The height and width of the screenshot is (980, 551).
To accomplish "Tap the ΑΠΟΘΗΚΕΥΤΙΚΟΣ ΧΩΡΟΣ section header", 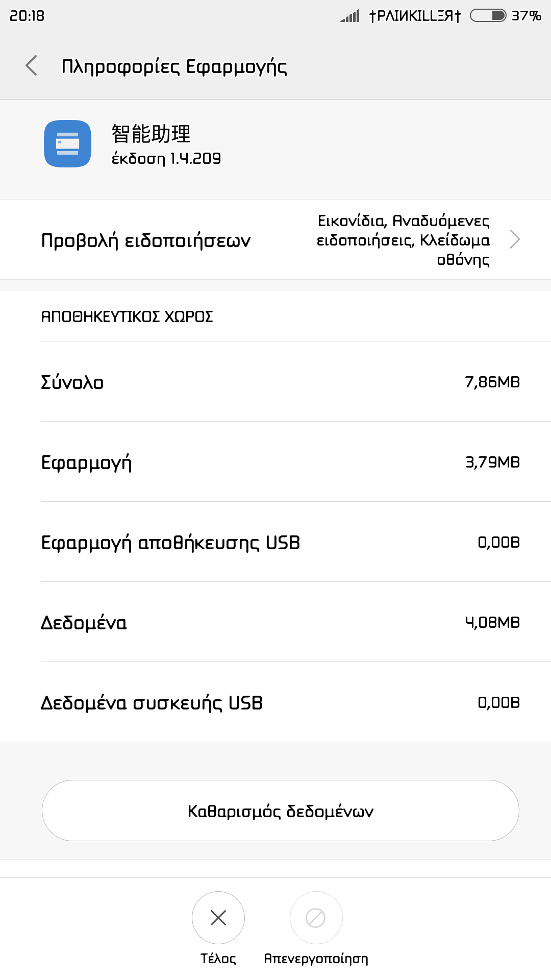I will (127, 316).
